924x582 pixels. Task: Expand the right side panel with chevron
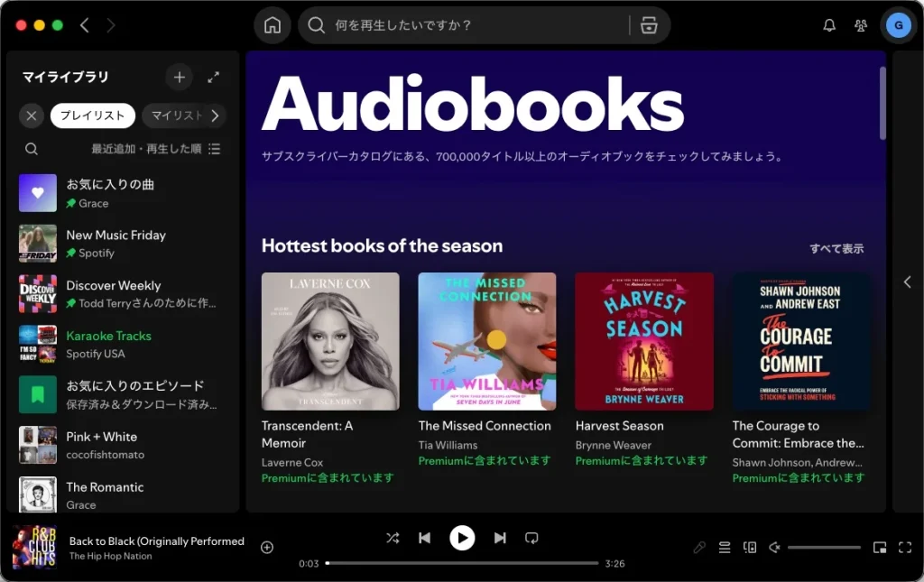[908, 282]
